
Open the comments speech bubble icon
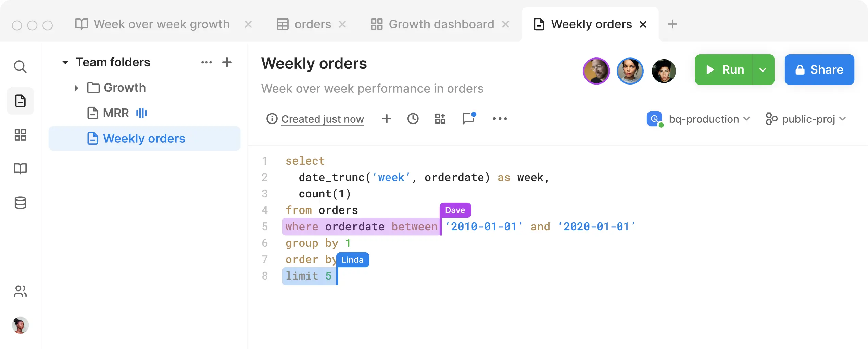(x=468, y=118)
